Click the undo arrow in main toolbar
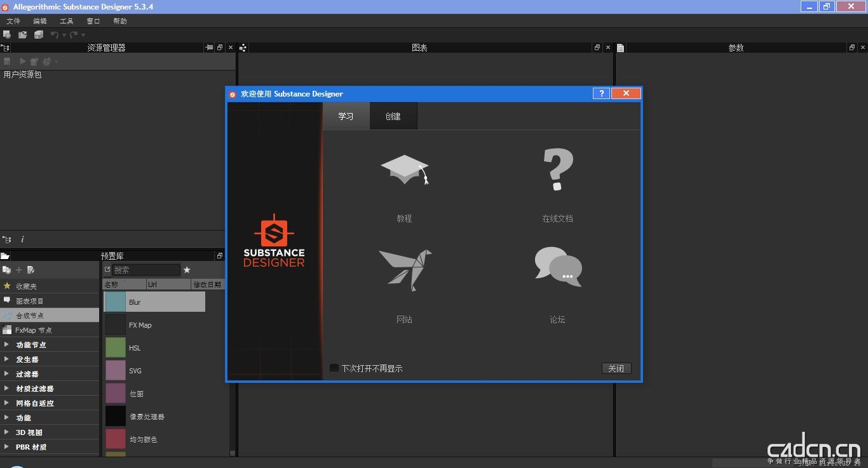This screenshot has width=868, height=468. 55,35
